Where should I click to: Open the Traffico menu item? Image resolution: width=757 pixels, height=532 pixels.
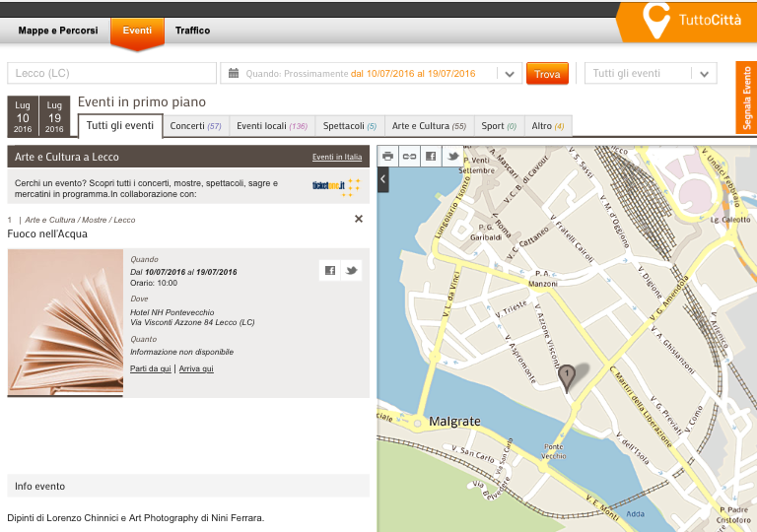[x=192, y=31]
